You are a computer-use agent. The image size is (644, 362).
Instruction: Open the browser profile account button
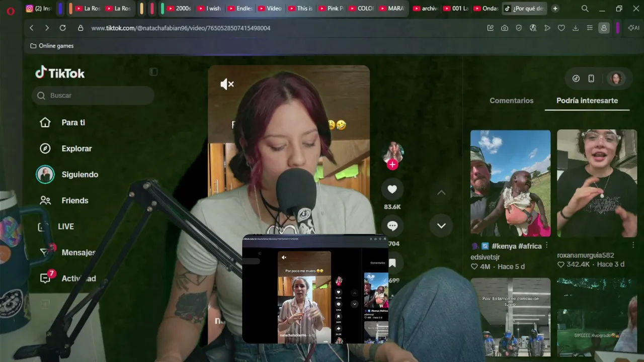point(604,28)
